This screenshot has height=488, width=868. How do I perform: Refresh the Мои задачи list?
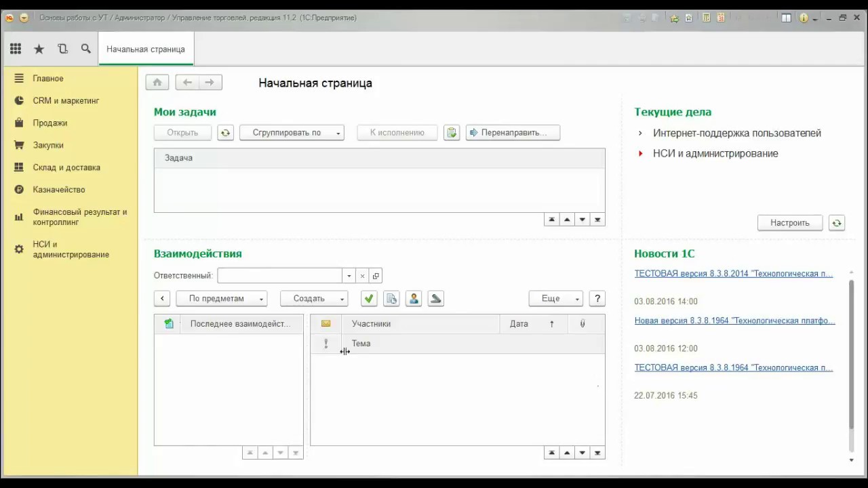click(x=225, y=133)
